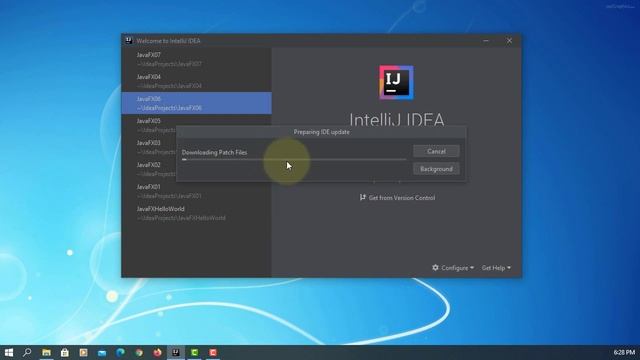The height and width of the screenshot is (360, 640).
Task: Open the JavaFXHelloWorld recent project
Action: click(x=196, y=213)
